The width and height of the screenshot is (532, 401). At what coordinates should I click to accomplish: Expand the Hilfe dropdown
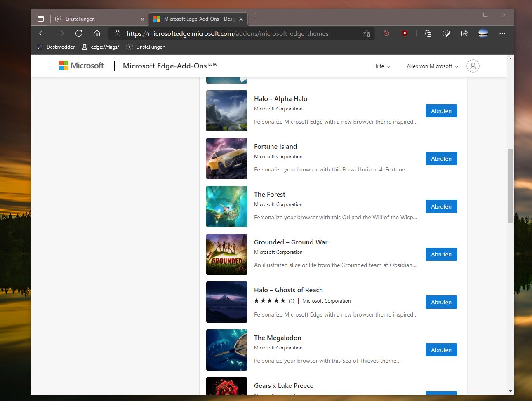pos(382,66)
